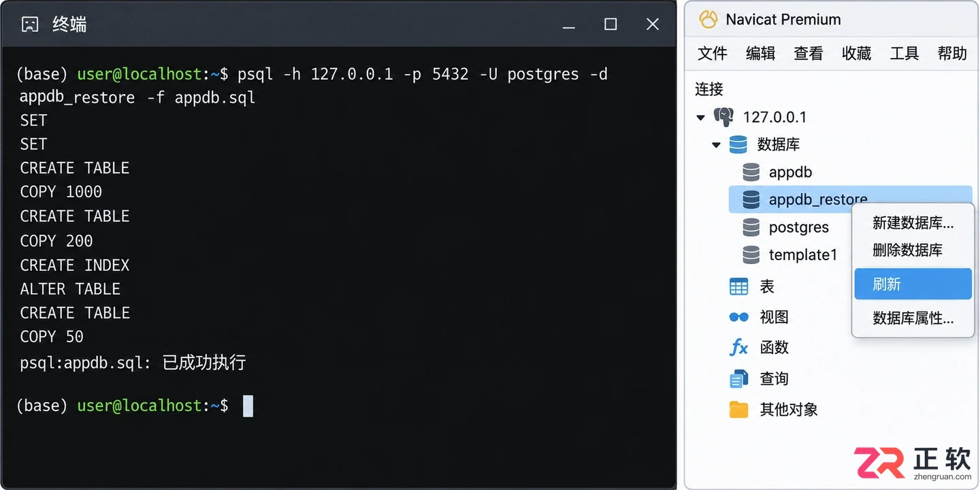Click the terminal prompt cursor block
The width and height of the screenshot is (980, 490).
click(248, 406)
